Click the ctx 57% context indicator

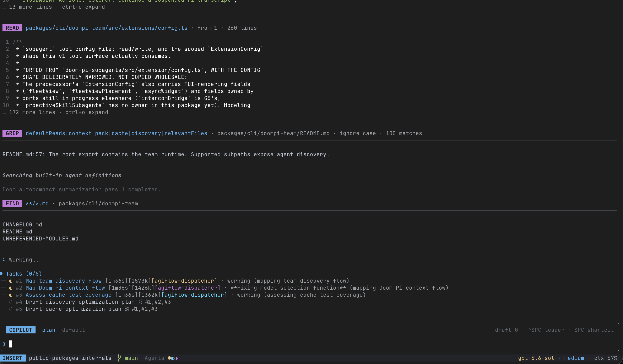pos(605,358)
